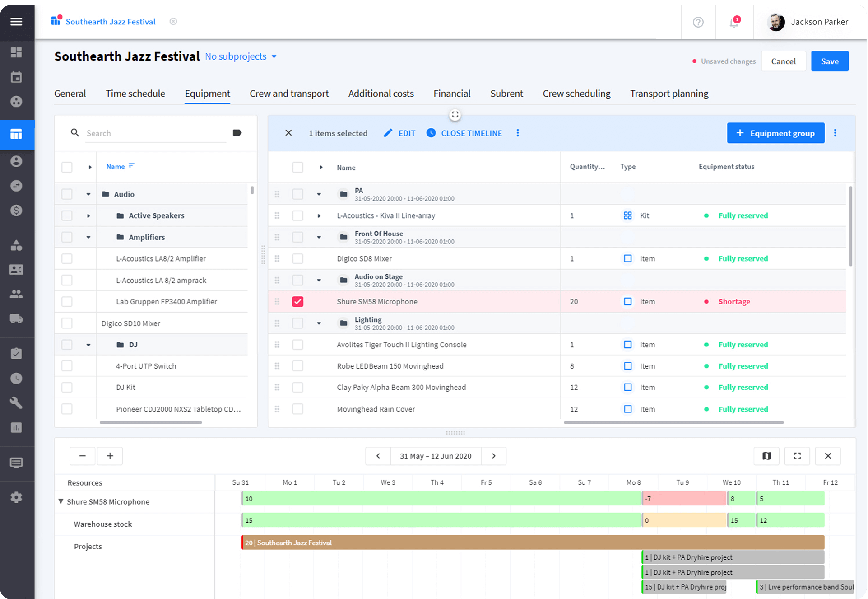Image resolution: width=868 pixels, height=599 pixels.
Task: Select the Lab Gruppen FP3400 Amplifier checkbox
Action: (67, 302)
